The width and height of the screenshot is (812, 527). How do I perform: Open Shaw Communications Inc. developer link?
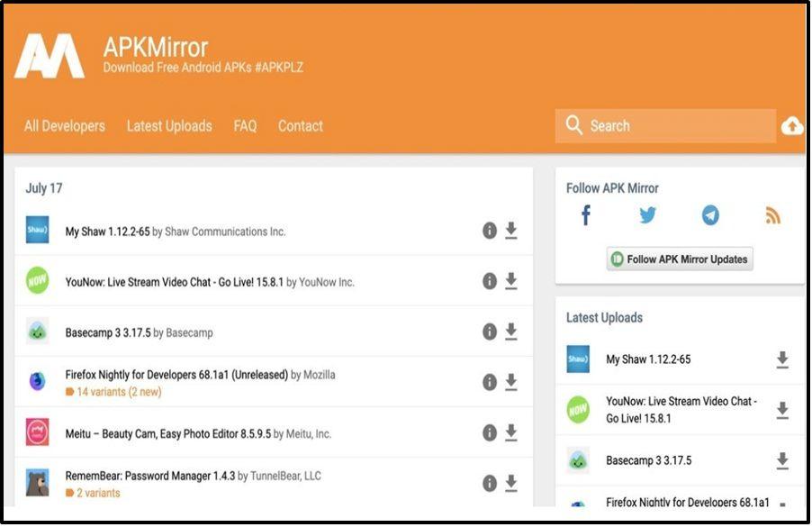point(225,232)
